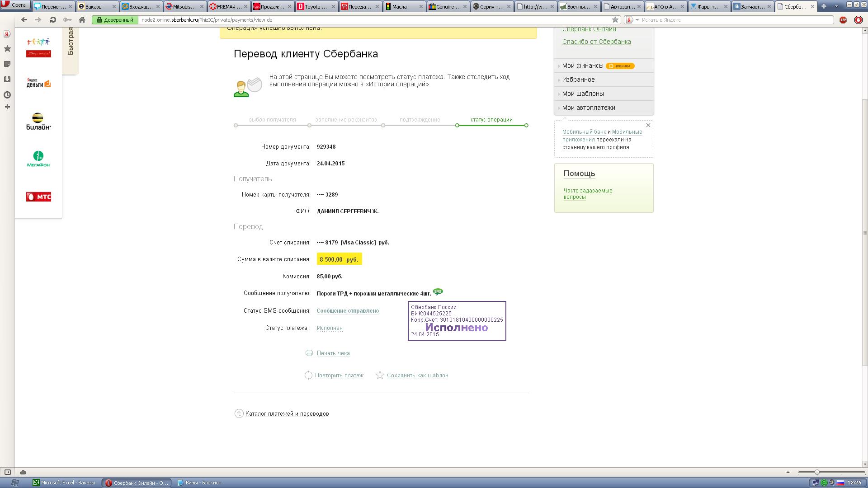This screenshot has height=488, width=868.
Task: Switch to the Входящ… browser tab
Action: pos(141,6)
